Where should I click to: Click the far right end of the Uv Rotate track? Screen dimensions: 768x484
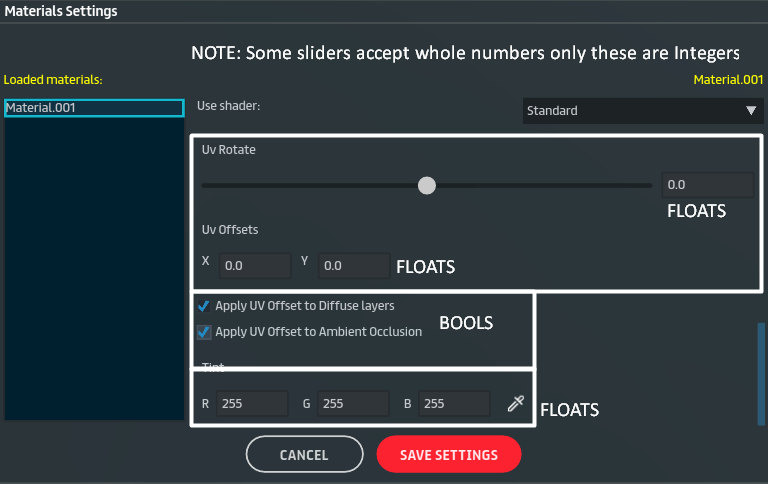pyautogui.click(x=650, y=185)
